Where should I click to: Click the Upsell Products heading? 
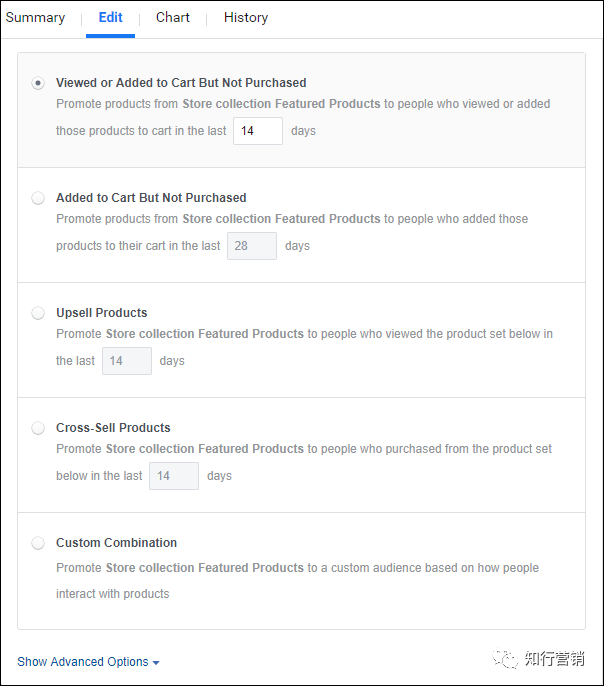[101, 313]
